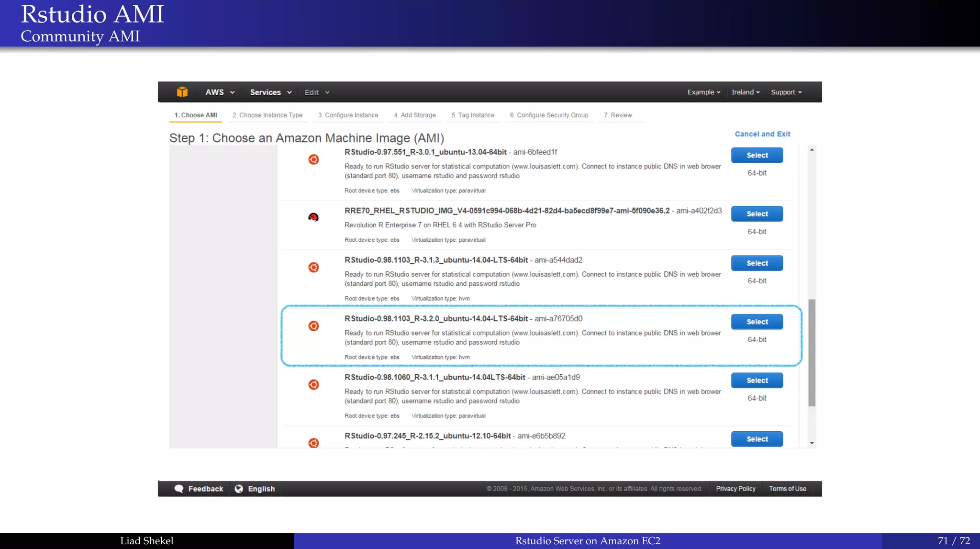Click the scroll up arrow of AMI list
This screenshot has width=980, height=549.
point(812,150)
